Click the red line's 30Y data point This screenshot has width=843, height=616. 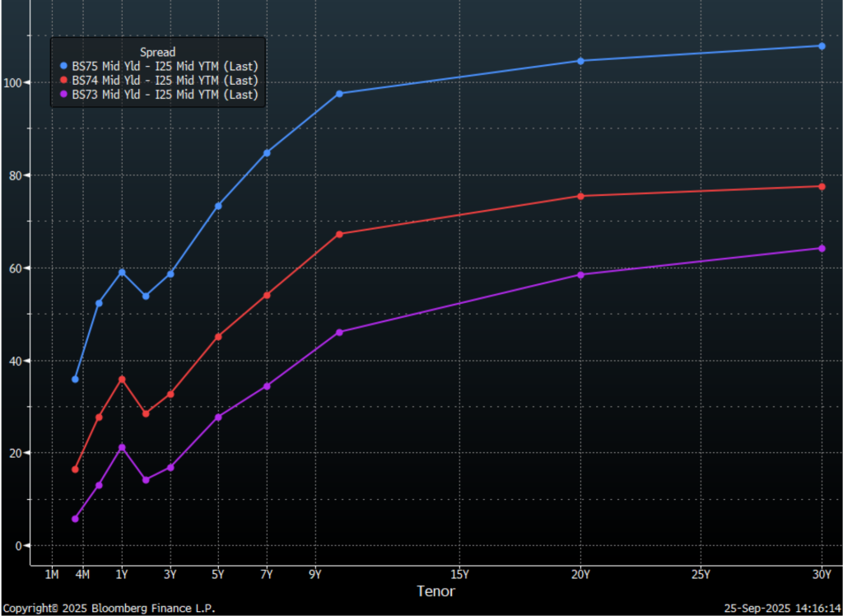coord(822,186)
